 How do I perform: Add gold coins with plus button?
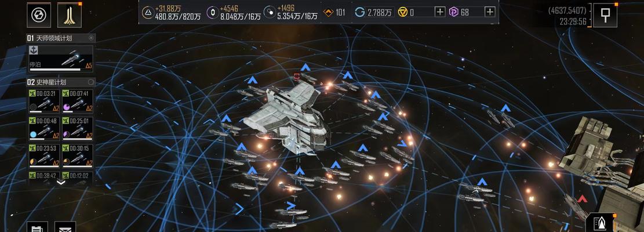point(440,12)
